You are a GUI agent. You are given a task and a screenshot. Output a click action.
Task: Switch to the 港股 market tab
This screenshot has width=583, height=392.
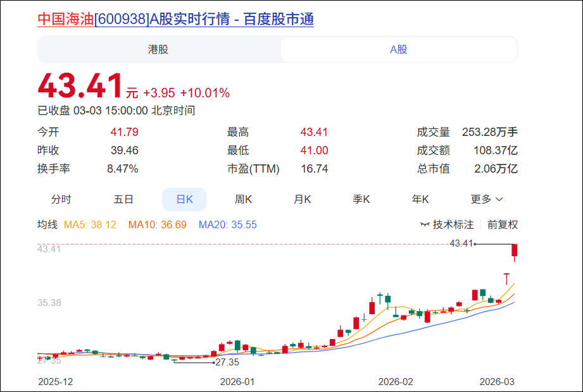(x=160, y=49)
